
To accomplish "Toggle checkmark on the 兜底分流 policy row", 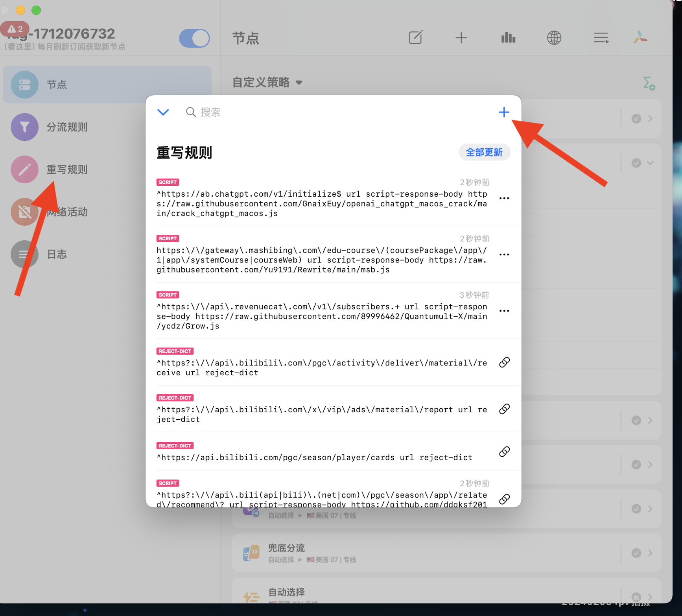I will click(636, 553).
